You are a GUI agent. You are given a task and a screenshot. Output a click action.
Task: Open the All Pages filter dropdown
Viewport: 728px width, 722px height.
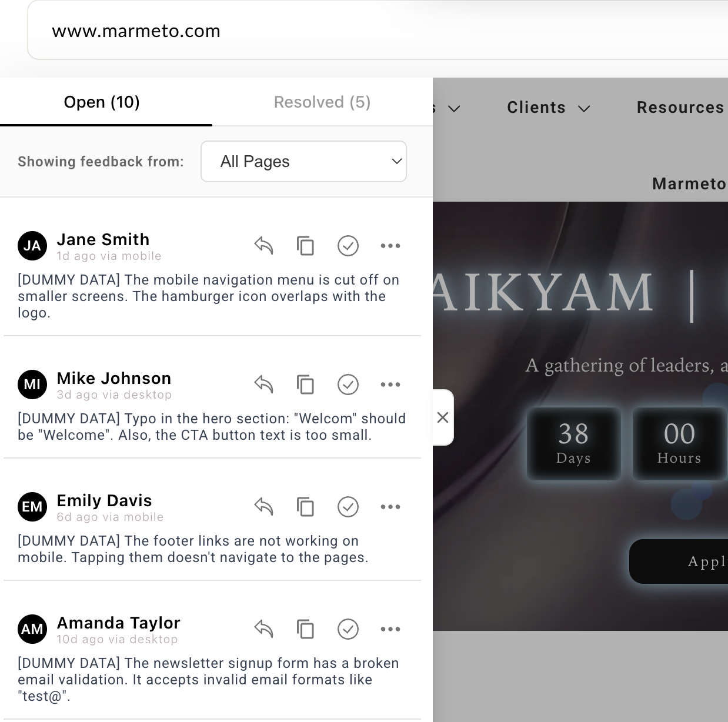click(x=303, y=162)
